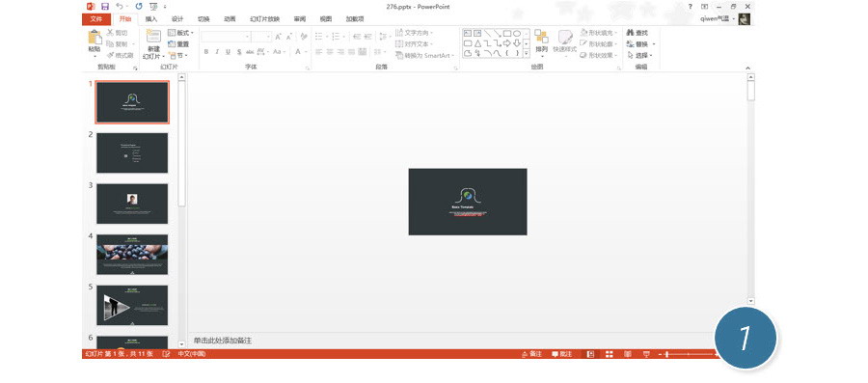Switch to slide sorter view in status bar
Screen dimensions: 868x383
(609, 354)
